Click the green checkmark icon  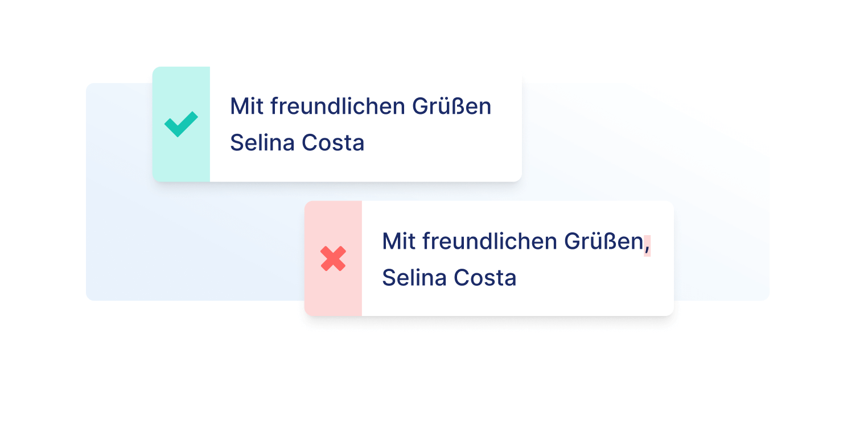(181, 124)
